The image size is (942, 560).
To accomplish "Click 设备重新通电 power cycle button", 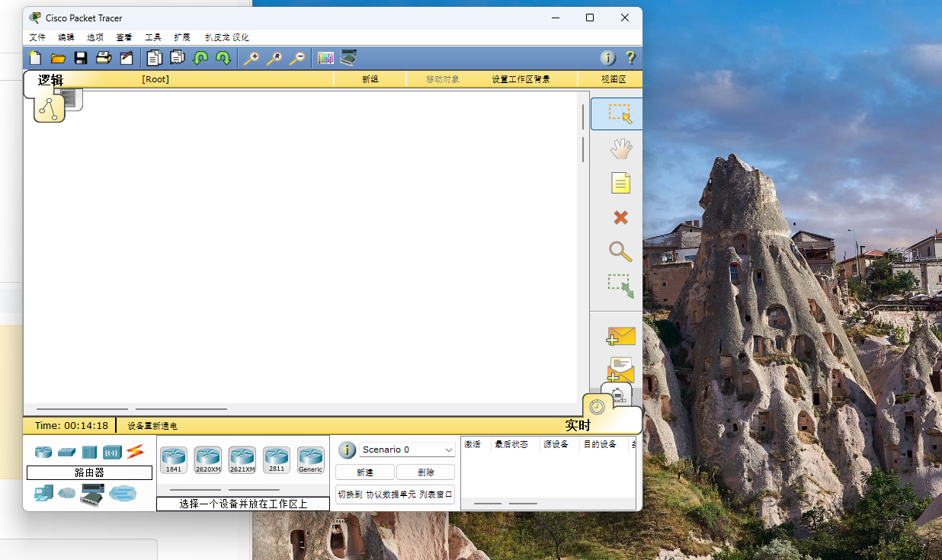I will point(152,426).
